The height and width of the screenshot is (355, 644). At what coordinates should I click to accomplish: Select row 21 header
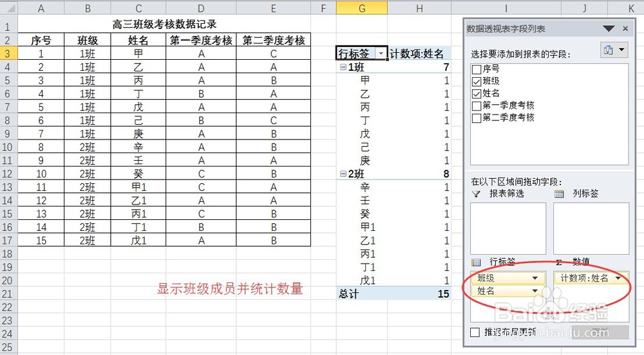pos(8,294)
